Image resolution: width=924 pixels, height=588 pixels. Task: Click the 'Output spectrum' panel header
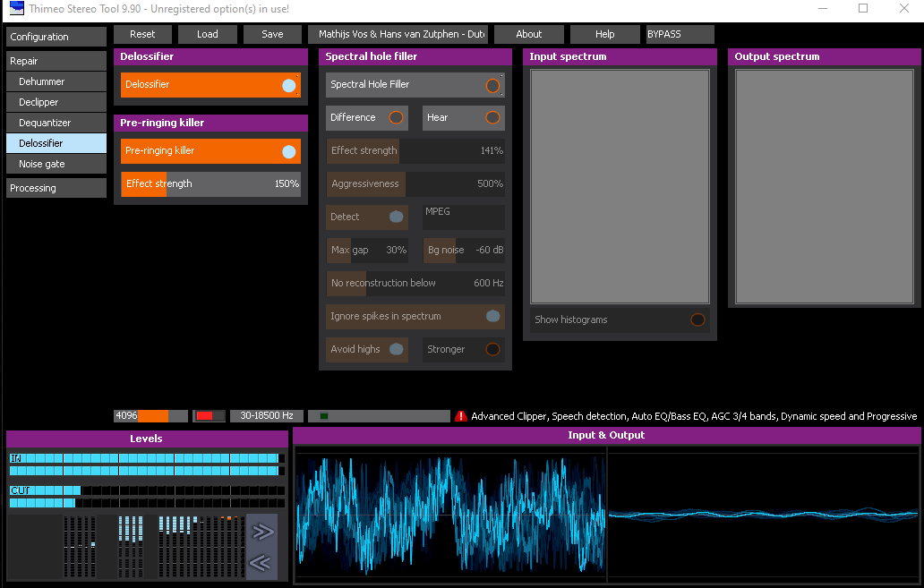(x=825, y=56)
